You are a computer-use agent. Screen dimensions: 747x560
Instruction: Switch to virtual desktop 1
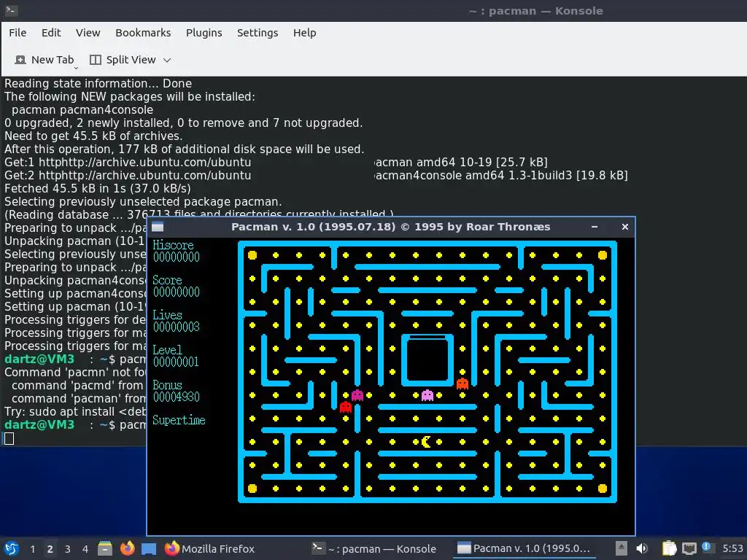tap(32, 549)
